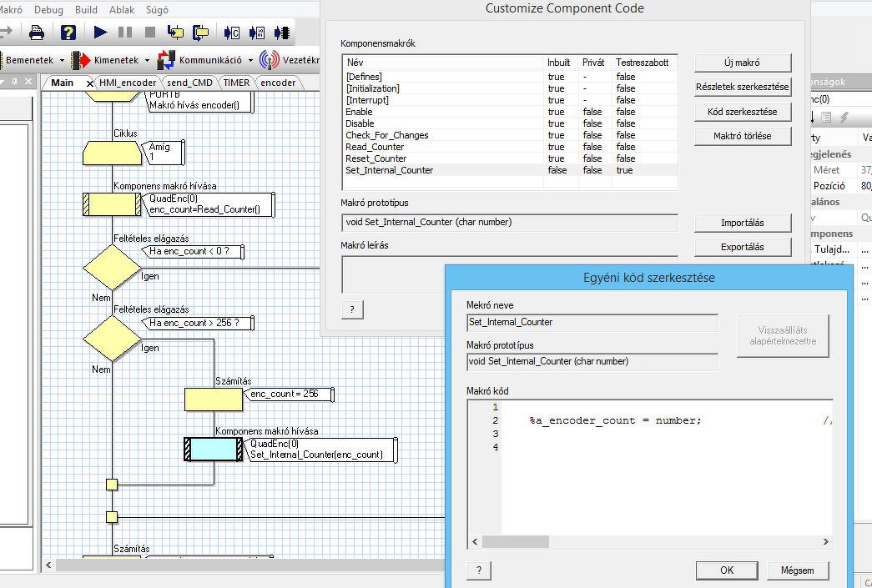872x588 pixels.
Task: Open the Makró menu
Action: click(11, 10)
